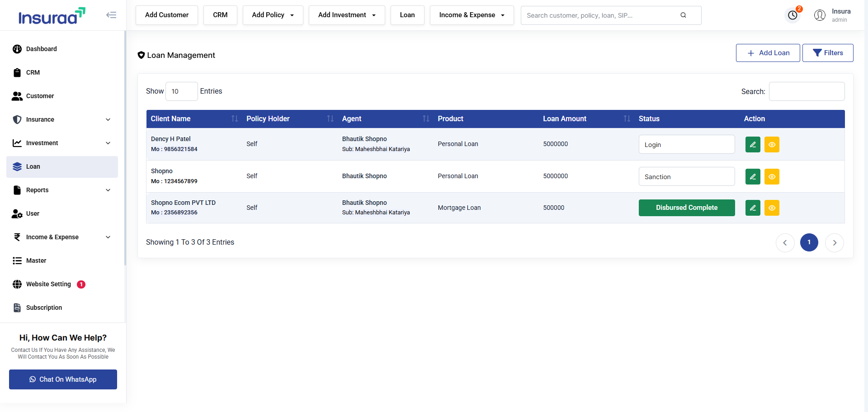Screen dimensions: 868x412
Task: Open the Sanction status dropdown for Shopno
Action: (687, 176)
